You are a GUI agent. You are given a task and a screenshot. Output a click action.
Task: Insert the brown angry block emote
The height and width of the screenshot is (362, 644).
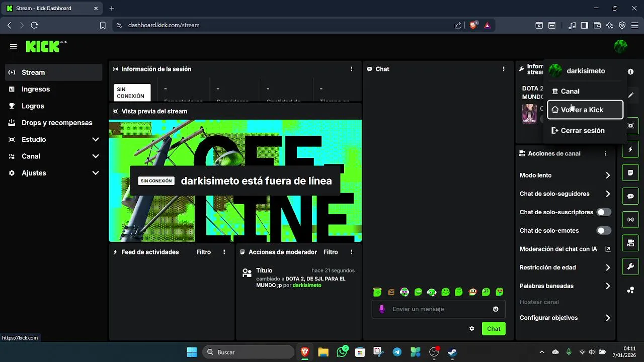tap(391, 292)
